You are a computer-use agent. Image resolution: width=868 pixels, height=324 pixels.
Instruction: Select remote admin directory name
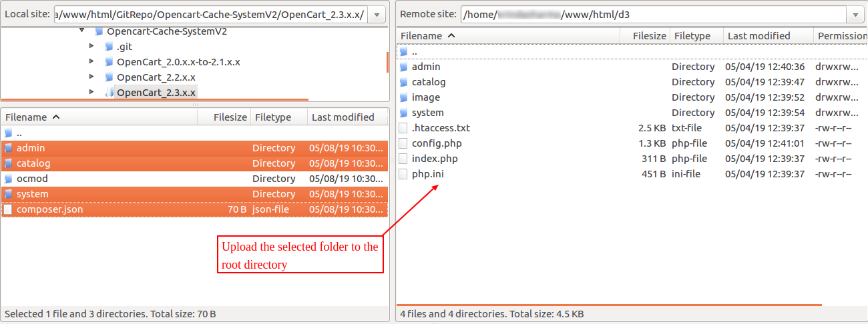click(426, 66)
